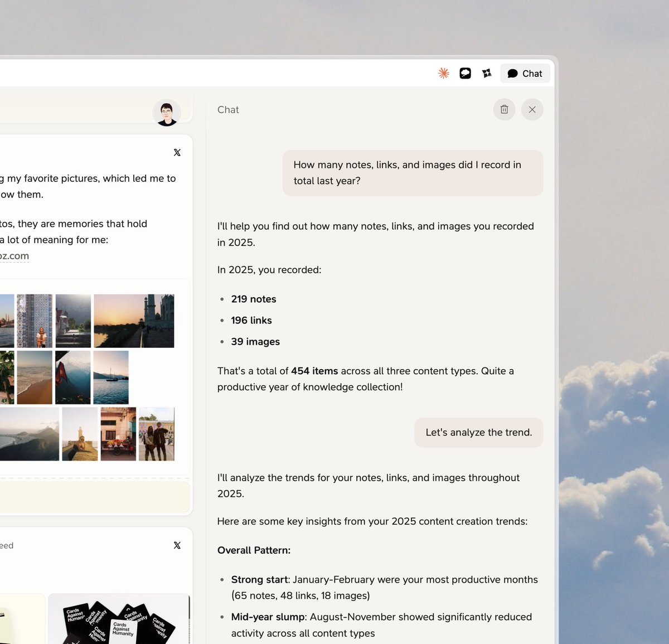Image resolution: width=669 pixels, height=644 pixels.
Task: Click the 'Chat' panel title label
Action: [228, 110]
